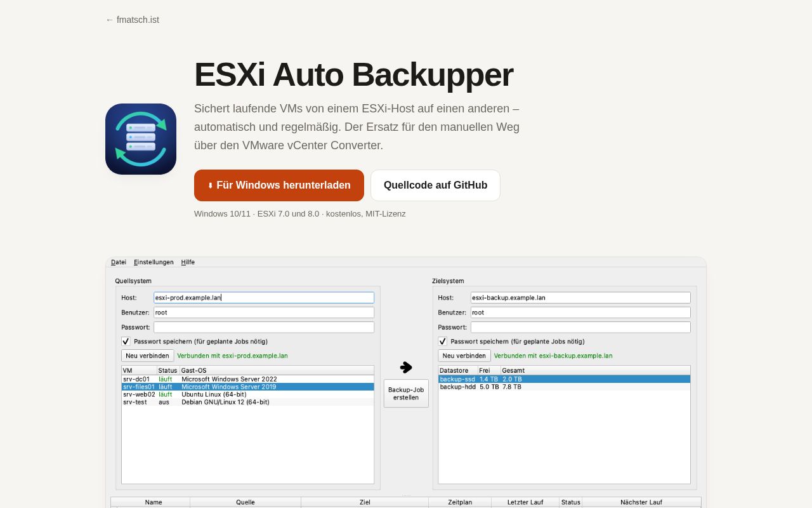Select the backup-ssd datastore row
Viewport: 812px width, 508px height.
(564, 379)
